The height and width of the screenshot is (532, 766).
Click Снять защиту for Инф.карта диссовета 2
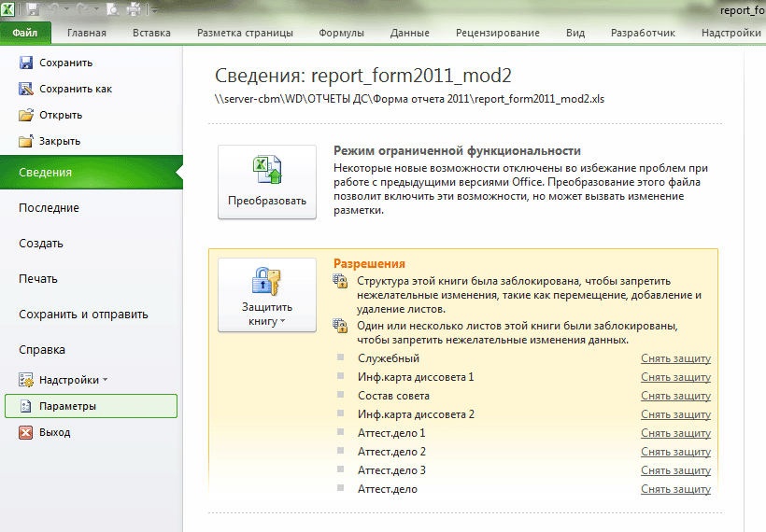(675, 414)
